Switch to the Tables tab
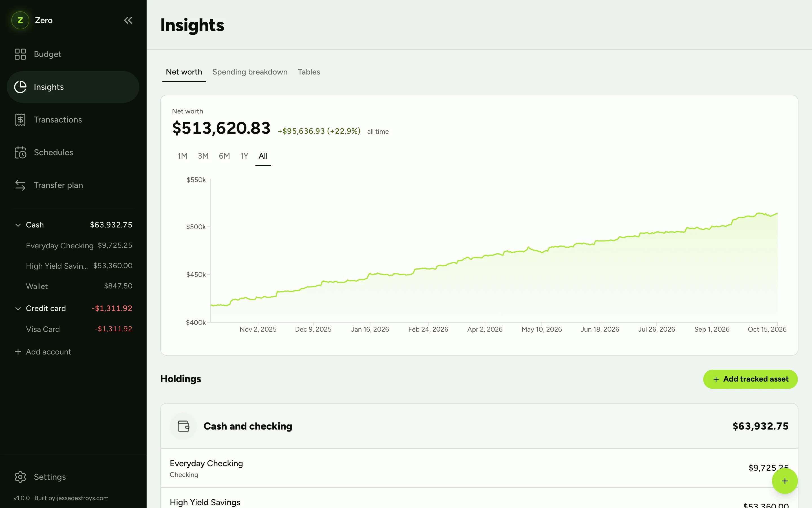The width and height of the screenshot is (812, 508). point(309,72)
